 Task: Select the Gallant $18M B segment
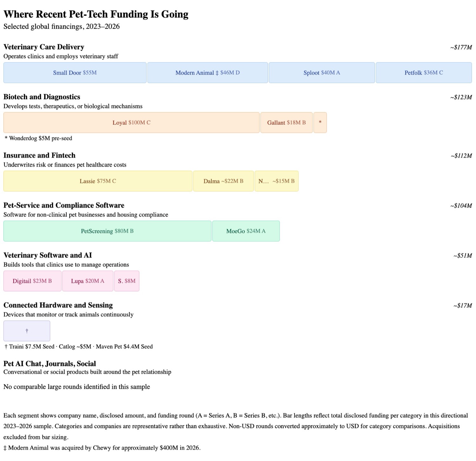[287, 123]
